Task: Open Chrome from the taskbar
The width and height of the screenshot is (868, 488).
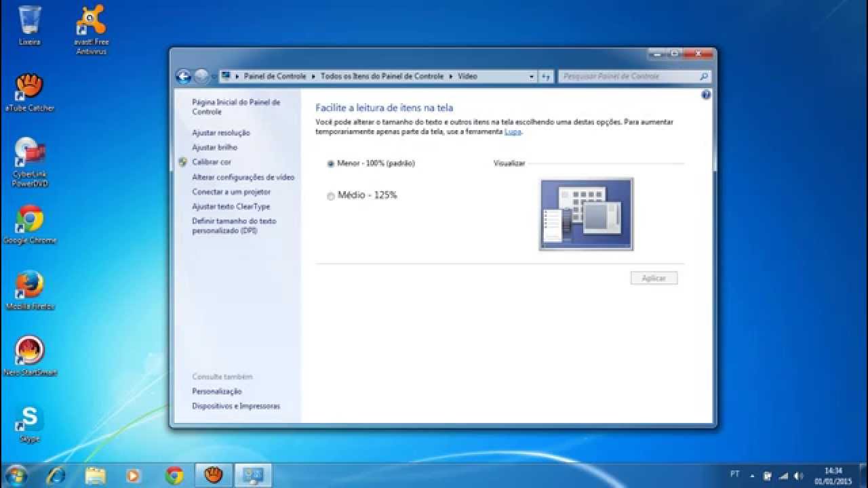Action: point(174,475)
